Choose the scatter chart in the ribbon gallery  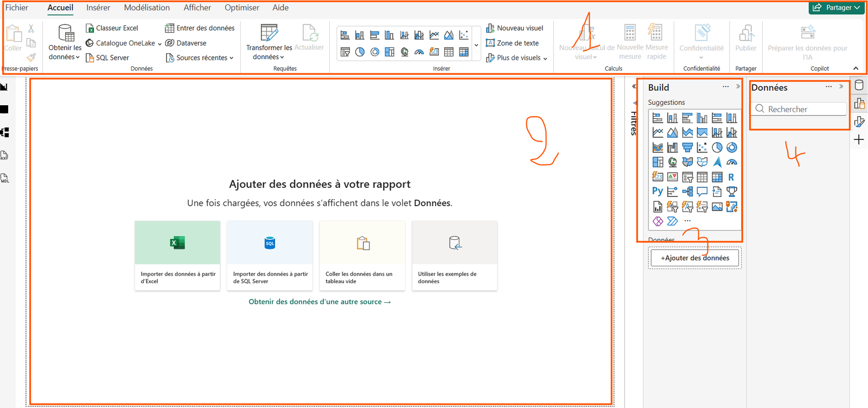[x=464, y=35]
